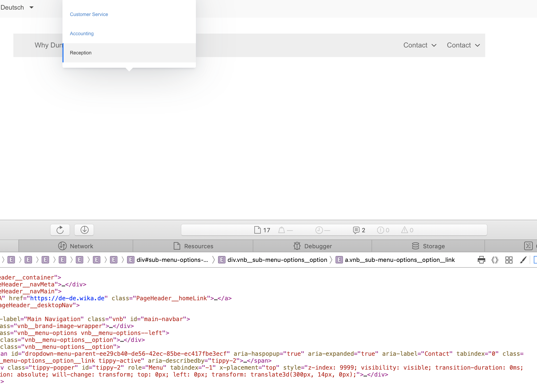The height and width of the screenshot is (392, 537).
Task: Click the errors indicator icon in dashboard
Action: point(380,230)
